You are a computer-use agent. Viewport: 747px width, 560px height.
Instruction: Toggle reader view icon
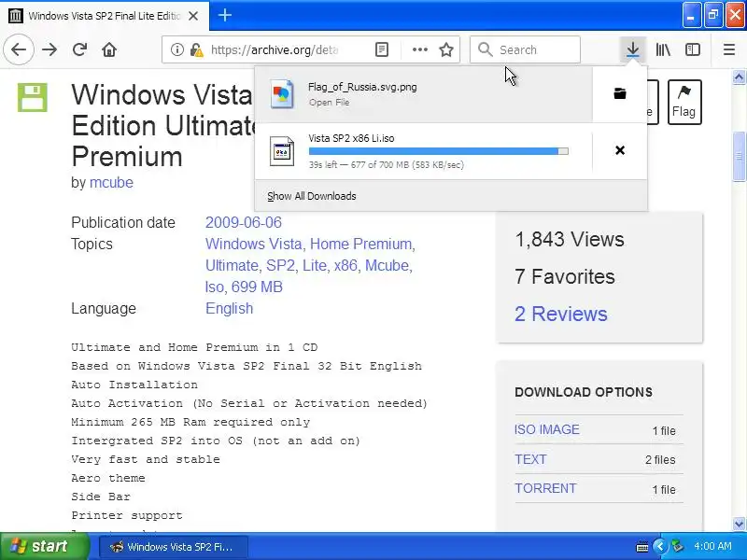(382, 49)
